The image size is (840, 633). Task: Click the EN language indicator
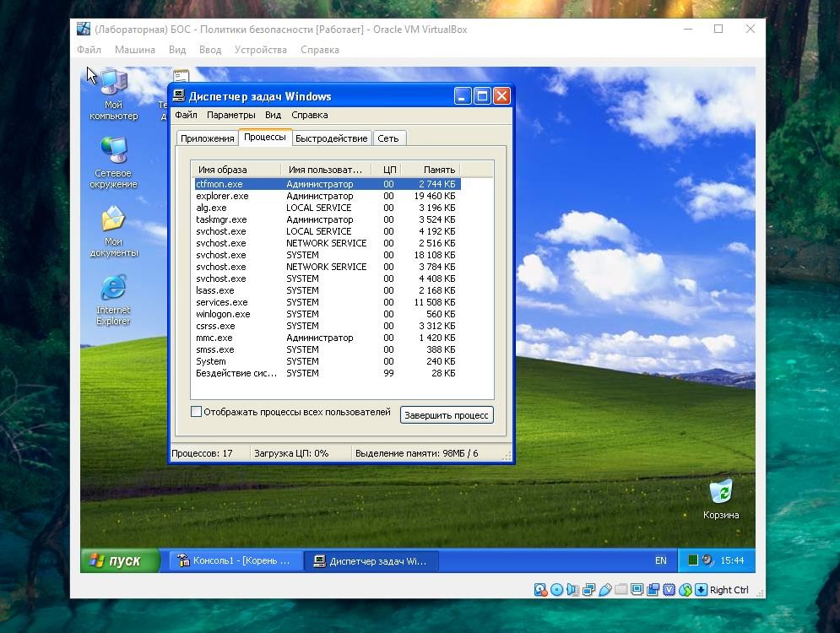(x=661, y=560)
